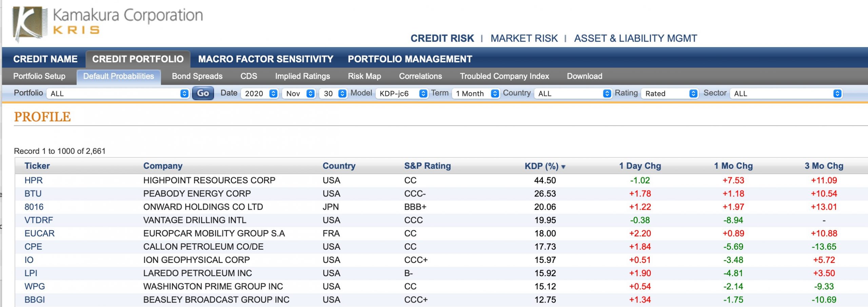Open the BTU ticker link
Screen dimensions: 868x307
33,193
